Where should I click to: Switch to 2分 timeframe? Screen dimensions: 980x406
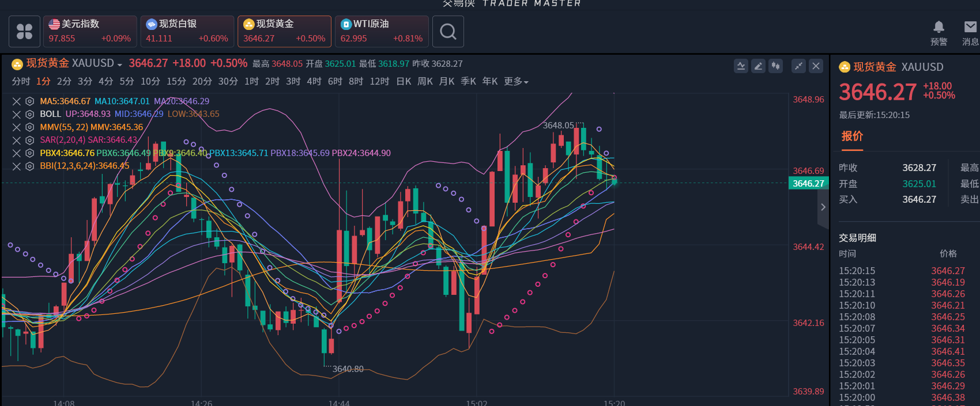[64, 82]
